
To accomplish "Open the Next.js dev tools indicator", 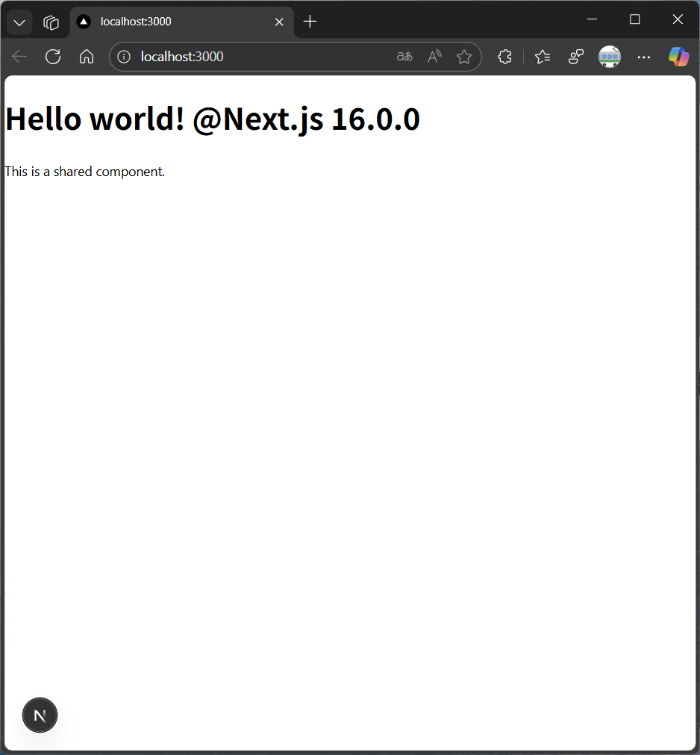I will click(40, 715).
